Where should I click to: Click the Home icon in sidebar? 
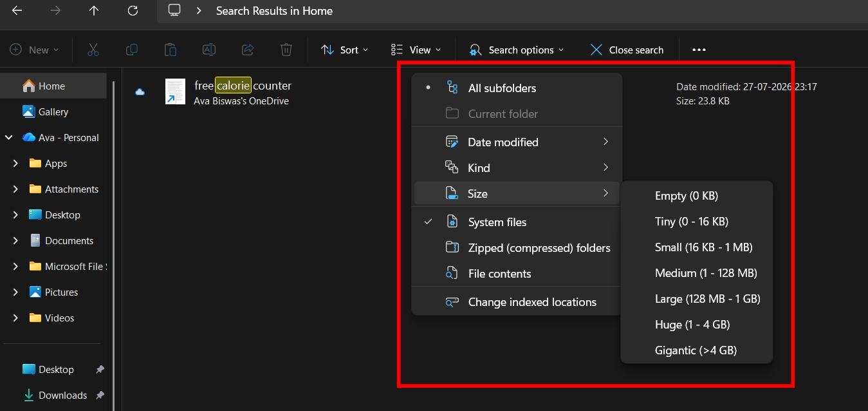(x=29, y=86)
